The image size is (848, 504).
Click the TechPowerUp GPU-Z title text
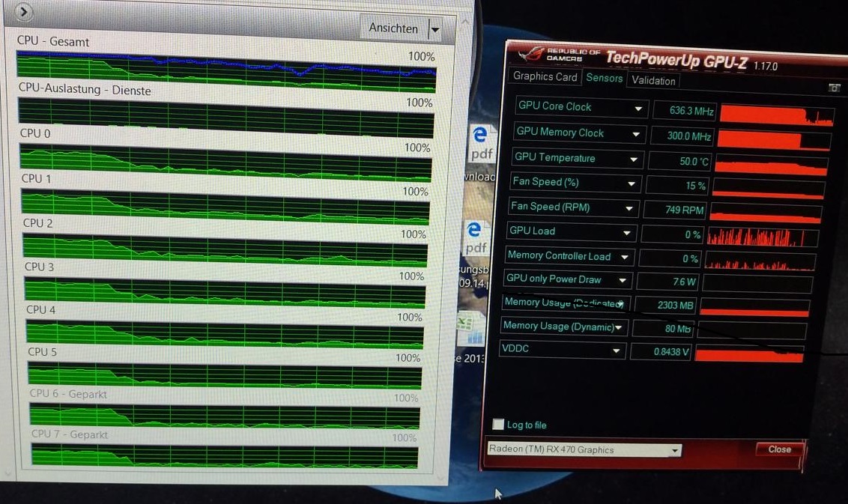point(676,59)
